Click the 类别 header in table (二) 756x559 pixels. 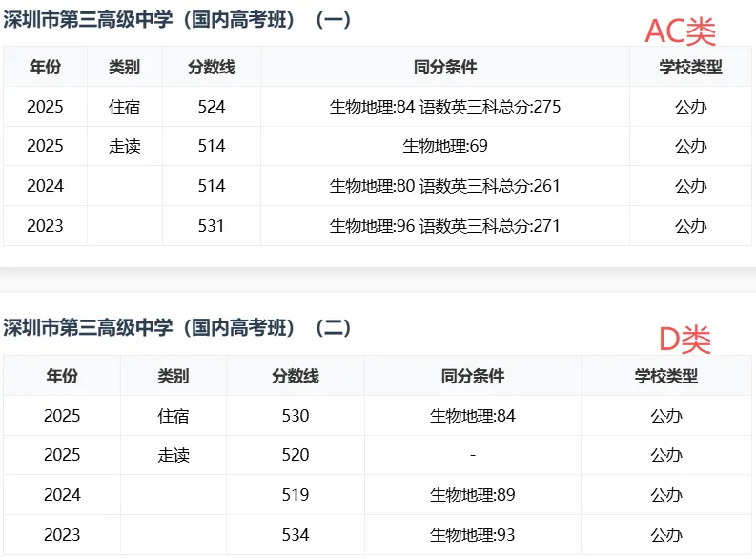[174, 376]
